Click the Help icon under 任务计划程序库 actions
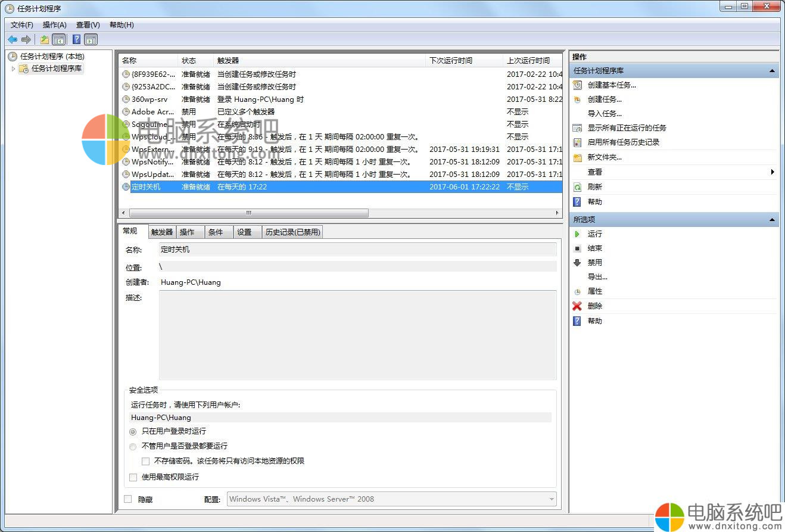The image size is (785, 532). (577, 202)
